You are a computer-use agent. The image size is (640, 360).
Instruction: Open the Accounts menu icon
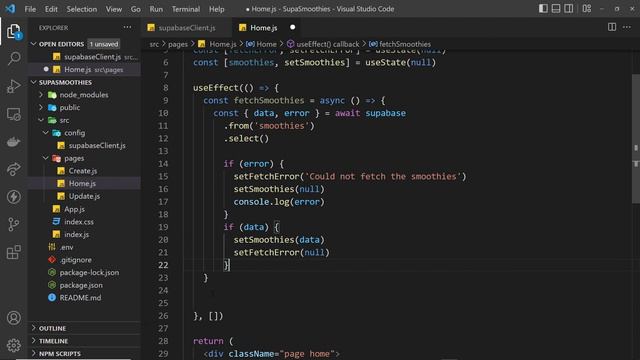coord(13,318)
